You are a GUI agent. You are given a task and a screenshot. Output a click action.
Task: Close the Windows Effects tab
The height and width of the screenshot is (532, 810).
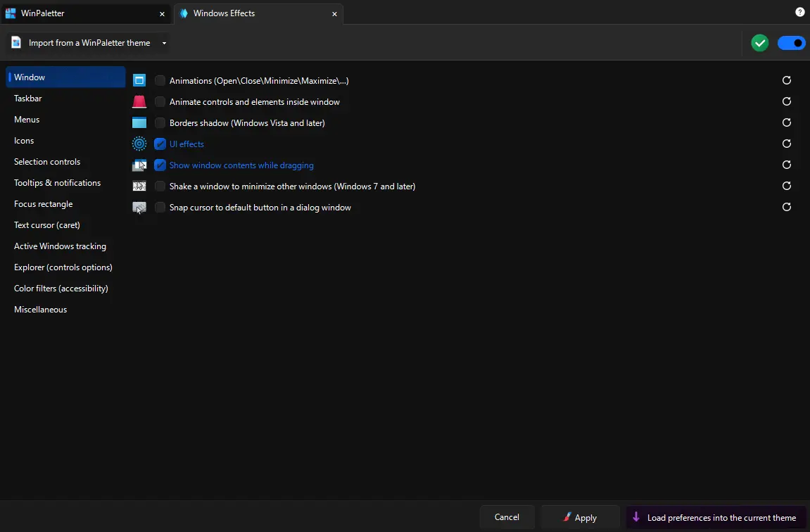[334, 14]
